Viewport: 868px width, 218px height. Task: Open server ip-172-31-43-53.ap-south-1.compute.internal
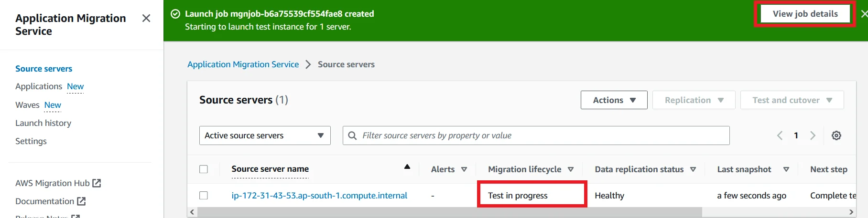(319, 195)
